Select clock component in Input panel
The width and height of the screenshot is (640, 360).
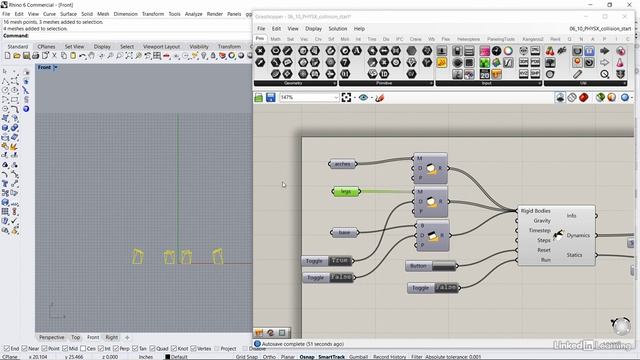coord(496,51)
